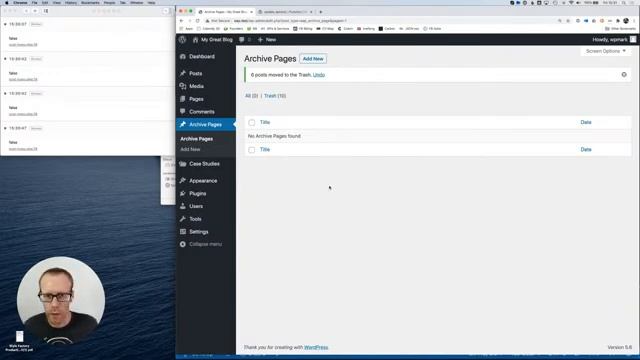Open the File menu in macOS menu bar
Image resolution: width=640 pixels, height=360 pixels.
tap(35, 2)
